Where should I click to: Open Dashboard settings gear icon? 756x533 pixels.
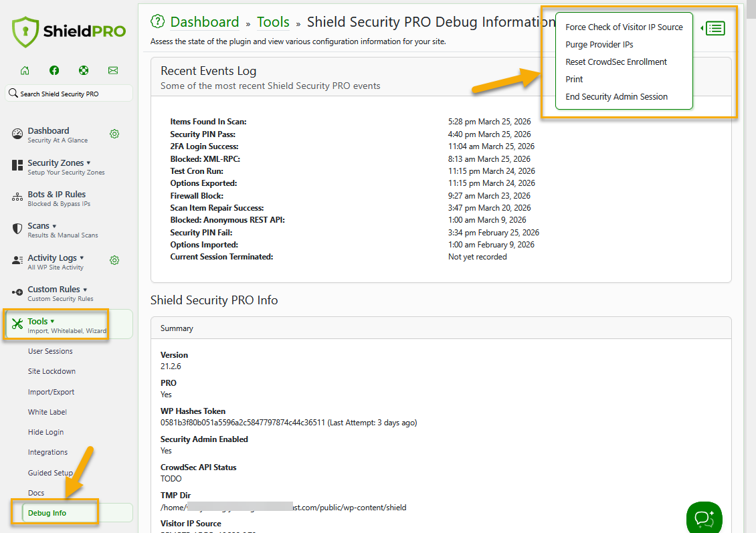(114, 134)
